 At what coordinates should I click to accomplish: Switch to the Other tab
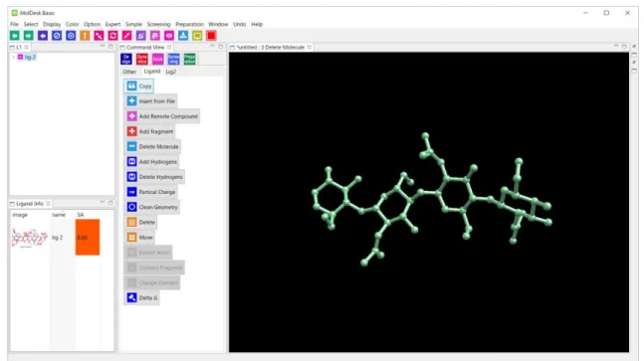click(129, 72)
